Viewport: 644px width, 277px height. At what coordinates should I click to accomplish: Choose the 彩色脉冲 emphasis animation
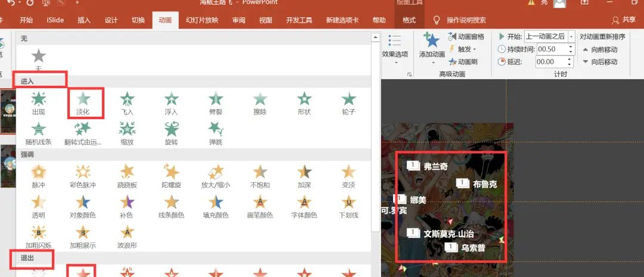point(83,176)
